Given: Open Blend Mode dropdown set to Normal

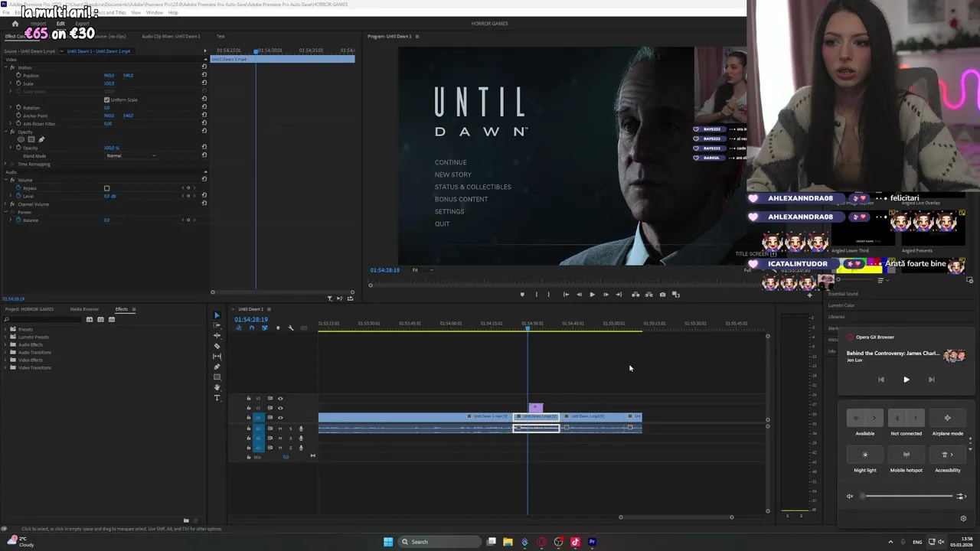Looking at the screenshot, I should click(131, 155).
